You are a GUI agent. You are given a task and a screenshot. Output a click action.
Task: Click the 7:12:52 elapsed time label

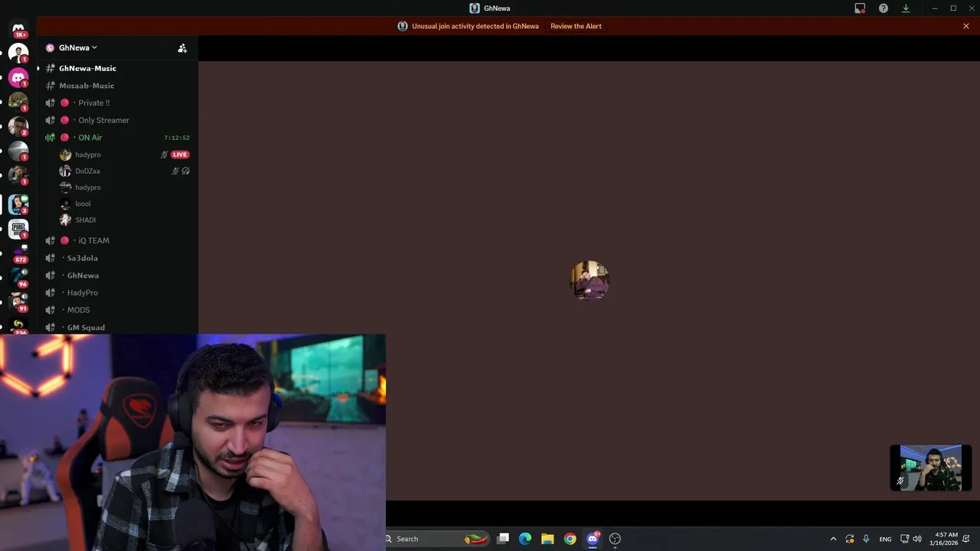coord(177,138)
